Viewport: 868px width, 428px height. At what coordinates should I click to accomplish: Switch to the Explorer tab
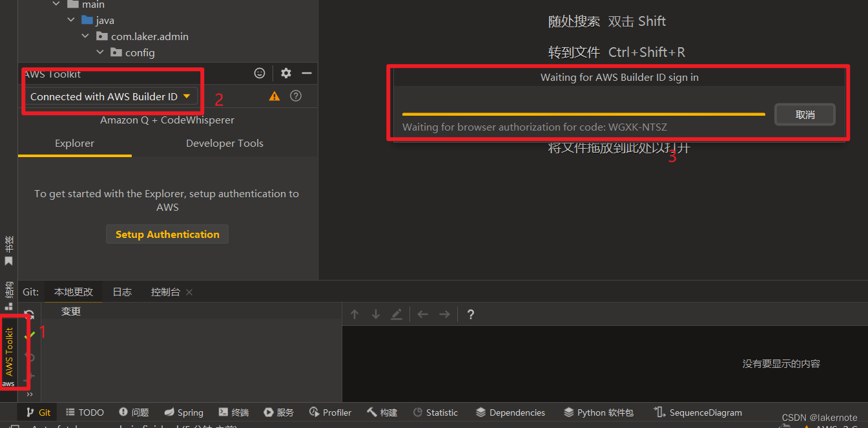coord(75,144)
